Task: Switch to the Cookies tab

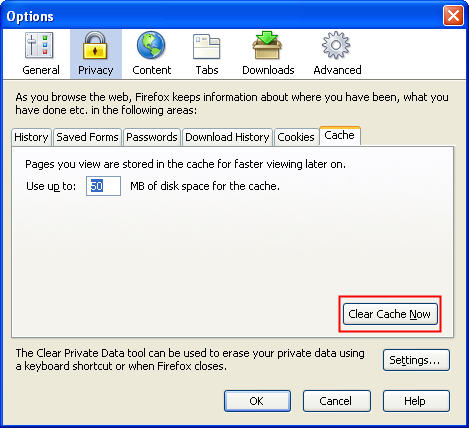Action: pyautogui.click(x=296, y=137)
